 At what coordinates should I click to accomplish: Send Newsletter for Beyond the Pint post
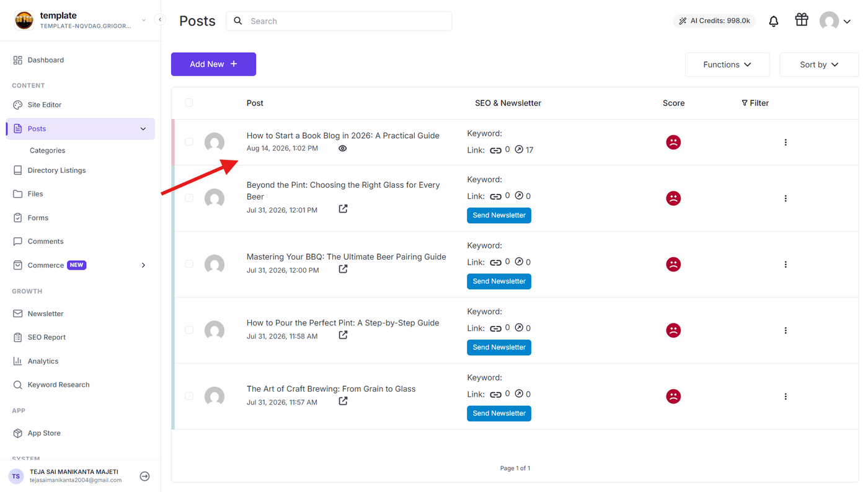point(499,215)
